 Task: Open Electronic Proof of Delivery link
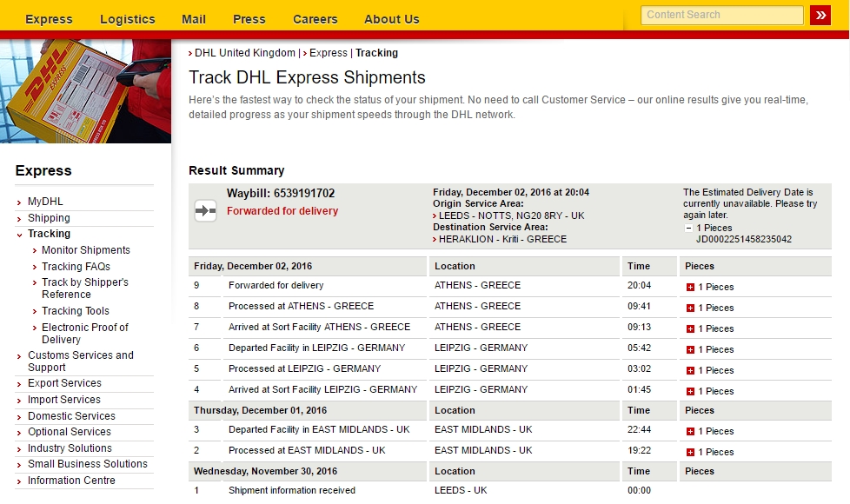(84, 334)
